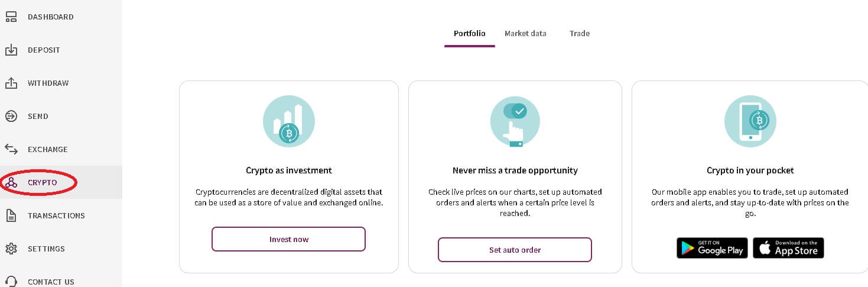Click the Crypto in your pocket phone illustration
Viewport: 868px width, 287px height.
coord(750,121)
